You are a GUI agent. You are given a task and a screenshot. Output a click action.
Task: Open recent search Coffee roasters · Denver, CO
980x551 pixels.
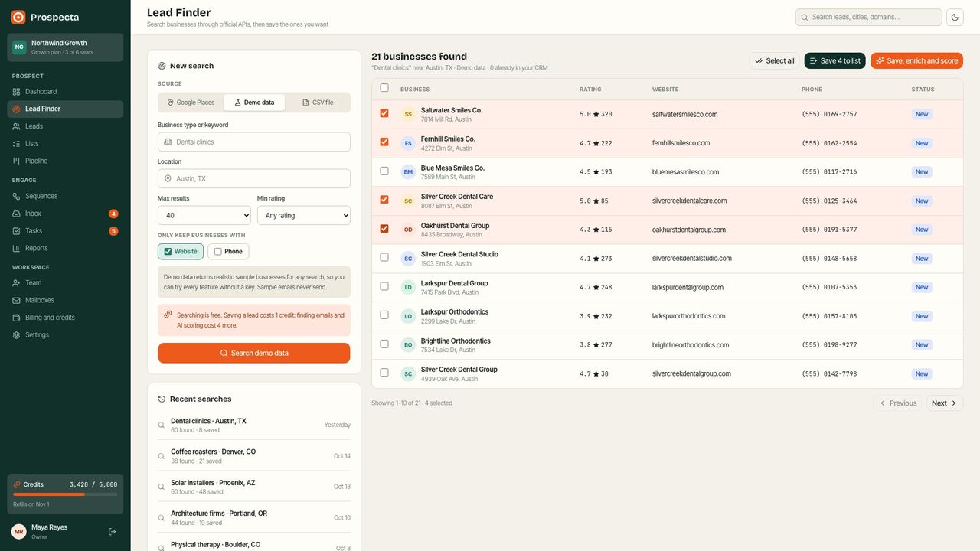point(254,455)
